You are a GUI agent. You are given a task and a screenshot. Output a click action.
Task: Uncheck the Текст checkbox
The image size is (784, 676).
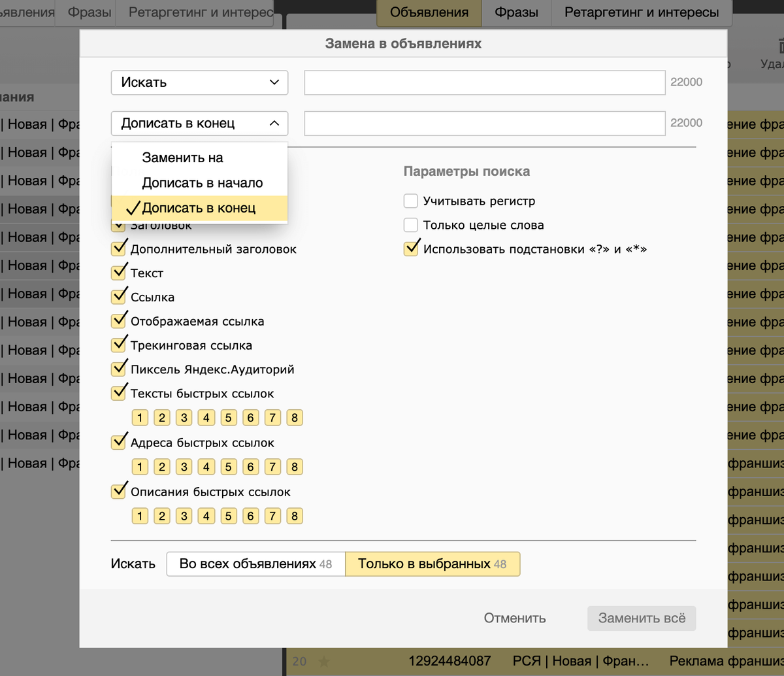(119, 273)
